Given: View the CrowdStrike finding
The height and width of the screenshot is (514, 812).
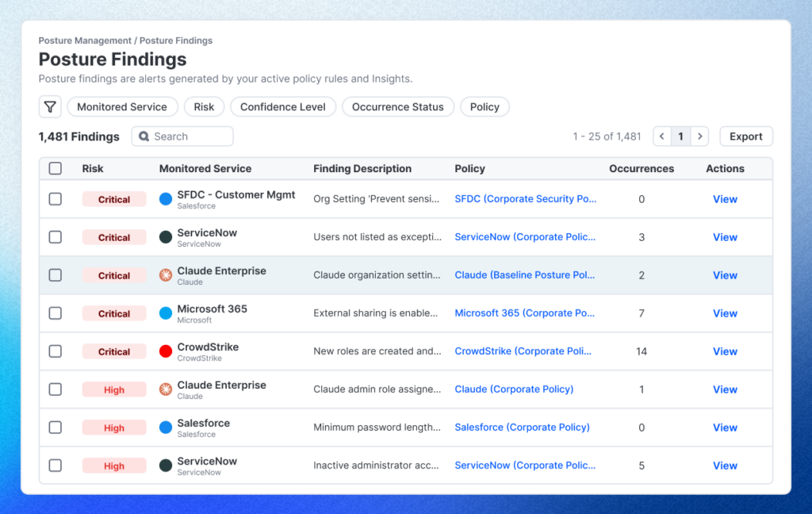Looking at the screenshot, I should 725,351.
